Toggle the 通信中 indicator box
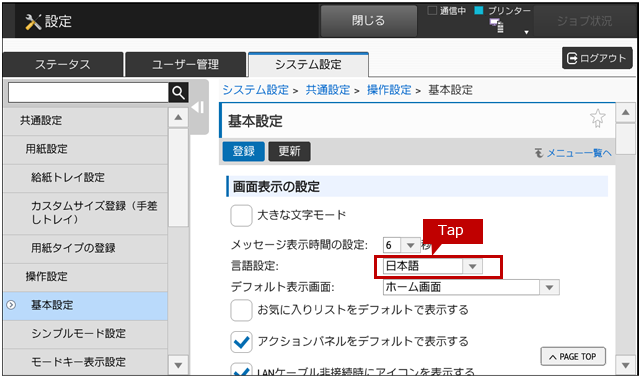This screenshot has height=376, width=640. click(x=432, y=11)
